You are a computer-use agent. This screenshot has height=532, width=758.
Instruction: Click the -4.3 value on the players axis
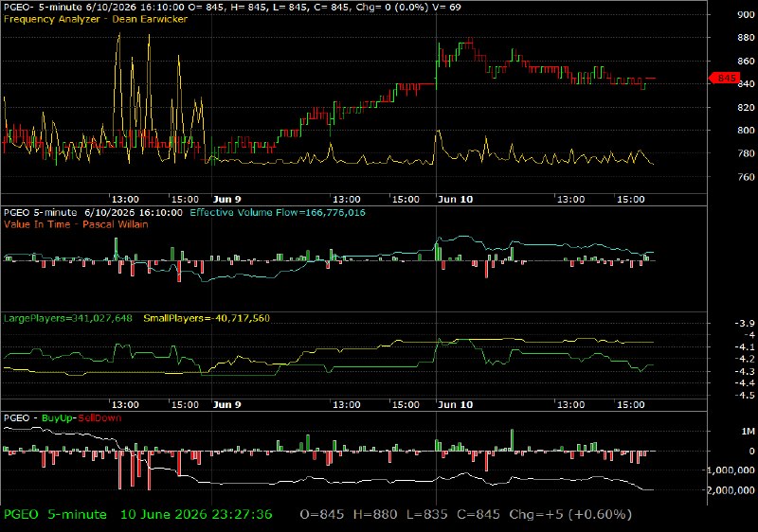point(745,371)
